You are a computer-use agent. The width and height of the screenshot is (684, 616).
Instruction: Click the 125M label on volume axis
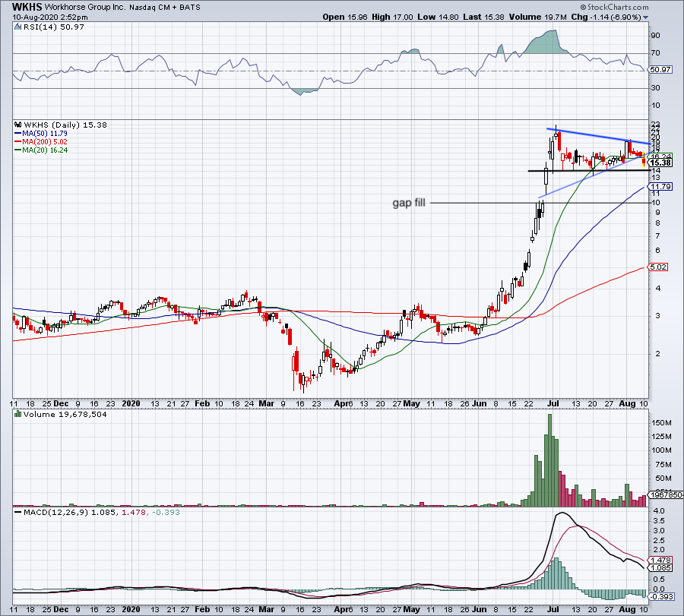tap(661, 437)
